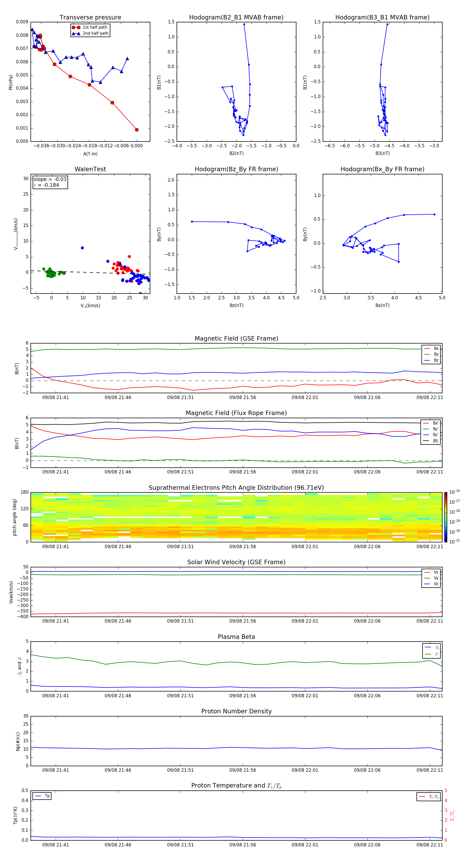Click the pitch angle colorbar
Screen dimensions: 473x868
pos(446,517)
